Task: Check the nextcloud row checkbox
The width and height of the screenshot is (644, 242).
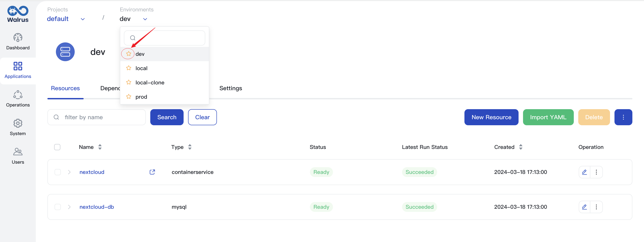Action: pos(57,172)
